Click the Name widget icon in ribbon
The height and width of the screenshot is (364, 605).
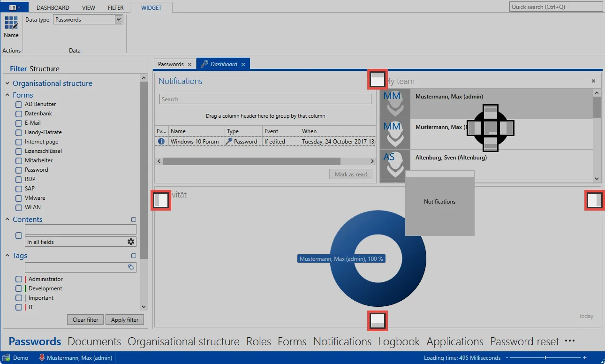coord(11,23)
